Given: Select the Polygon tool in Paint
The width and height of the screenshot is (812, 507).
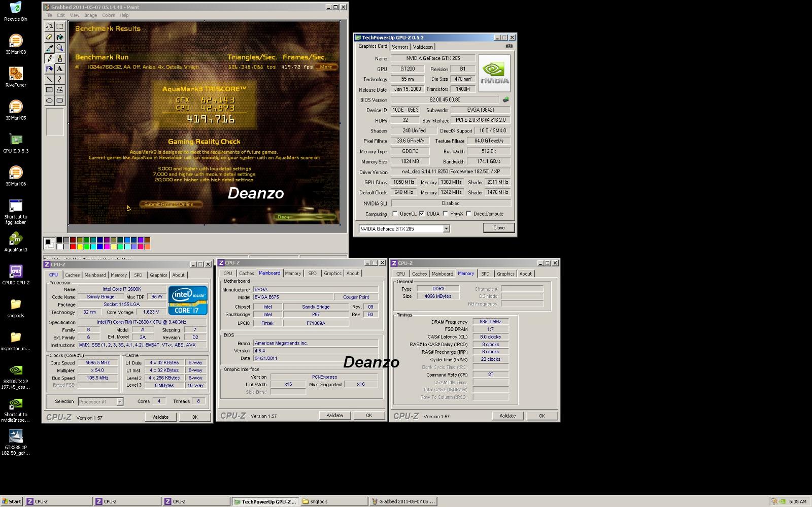Looking at the screenshot, I should 60,90.
